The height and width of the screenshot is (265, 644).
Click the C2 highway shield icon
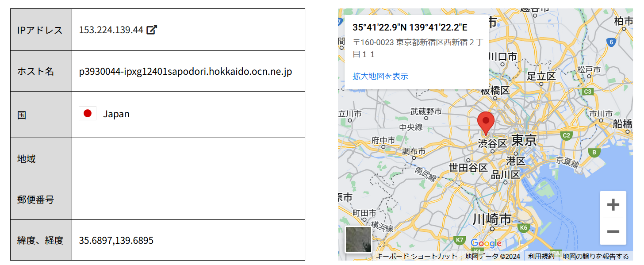click(567, 135)
